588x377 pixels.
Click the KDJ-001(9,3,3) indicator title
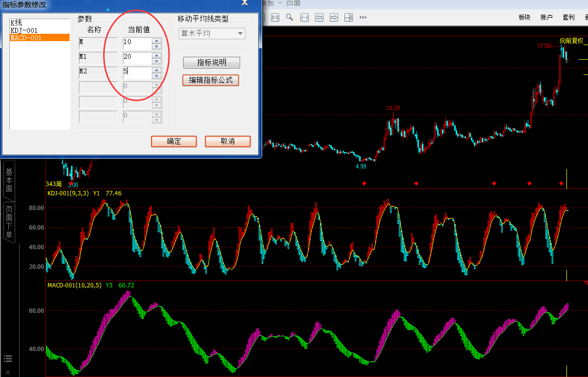click(68, 193)
